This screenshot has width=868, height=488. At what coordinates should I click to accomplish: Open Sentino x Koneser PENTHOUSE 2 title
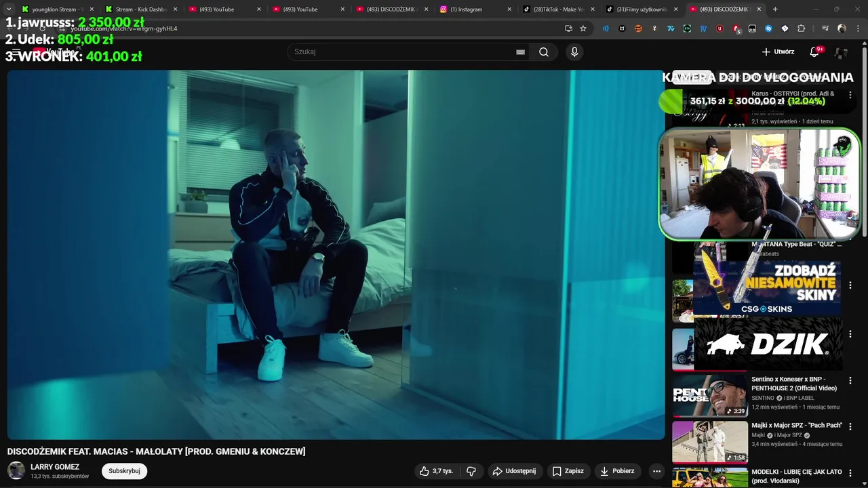(794, 384)
